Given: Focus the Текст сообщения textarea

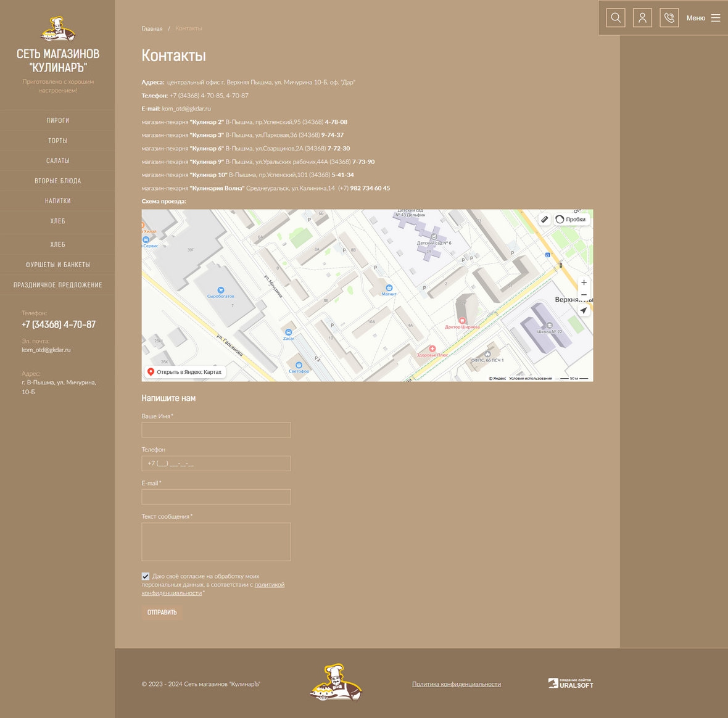Looking at the screenshot, I should coord(216,542).
